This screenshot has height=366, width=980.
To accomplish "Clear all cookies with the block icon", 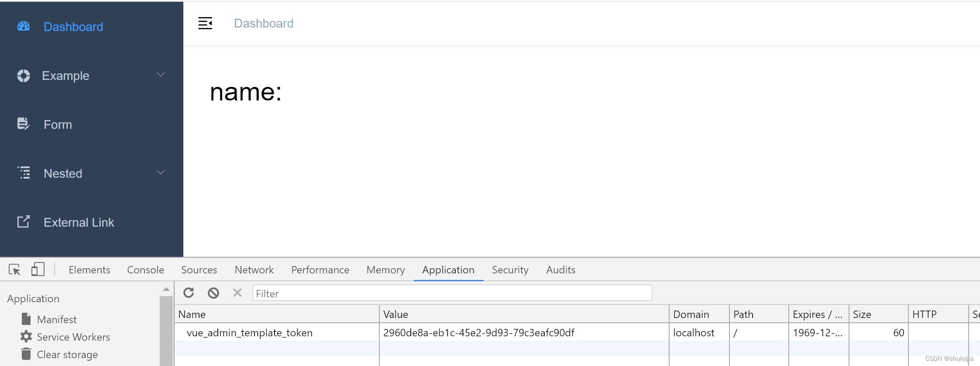I will [x=213, y=293].
